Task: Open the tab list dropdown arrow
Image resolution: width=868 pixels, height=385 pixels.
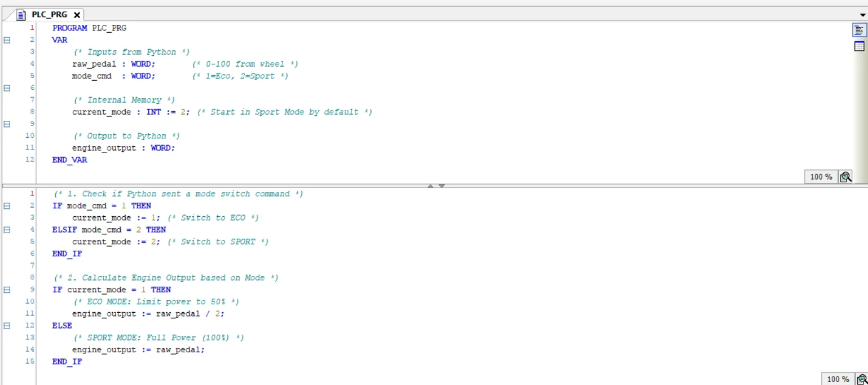Action: [861, 15]
